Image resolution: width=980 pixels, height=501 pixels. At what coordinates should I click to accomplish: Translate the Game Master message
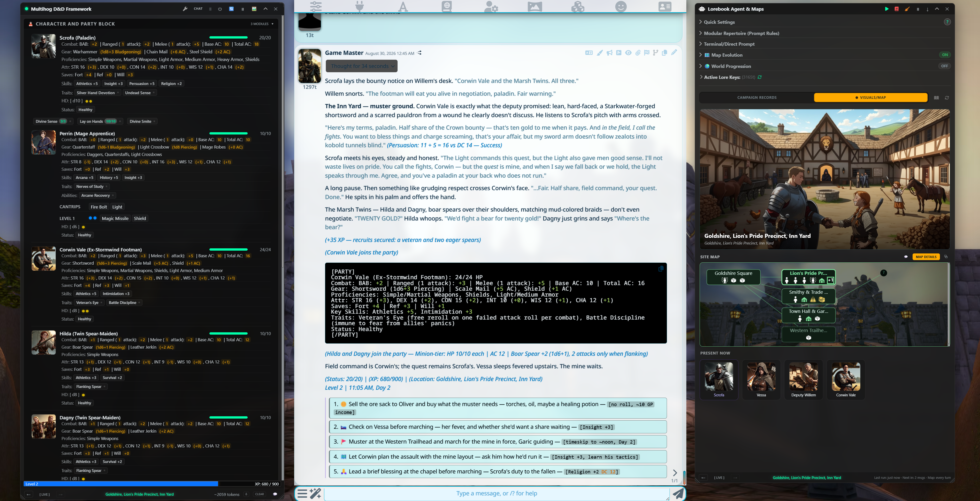[x=589, y=53]
